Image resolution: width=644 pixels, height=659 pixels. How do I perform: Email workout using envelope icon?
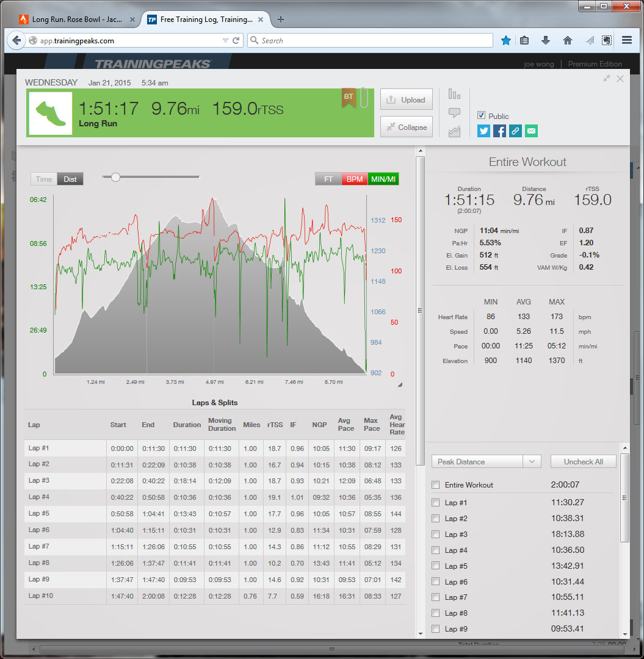pos(531,131)
